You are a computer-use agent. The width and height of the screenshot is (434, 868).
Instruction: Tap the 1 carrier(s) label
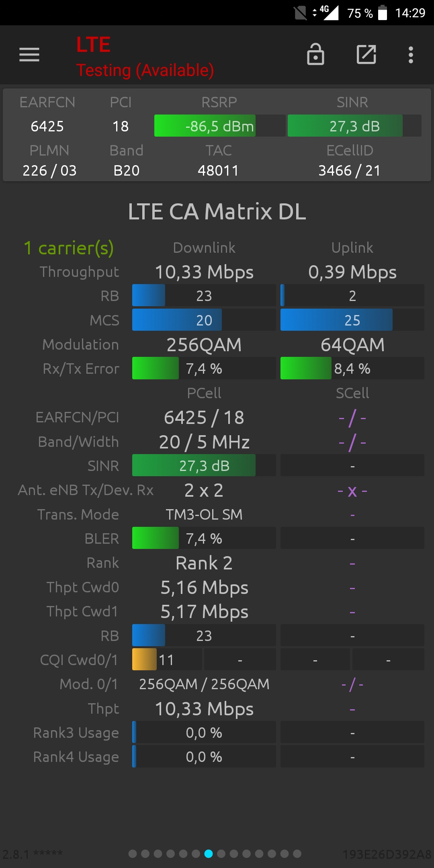point(69,248)
